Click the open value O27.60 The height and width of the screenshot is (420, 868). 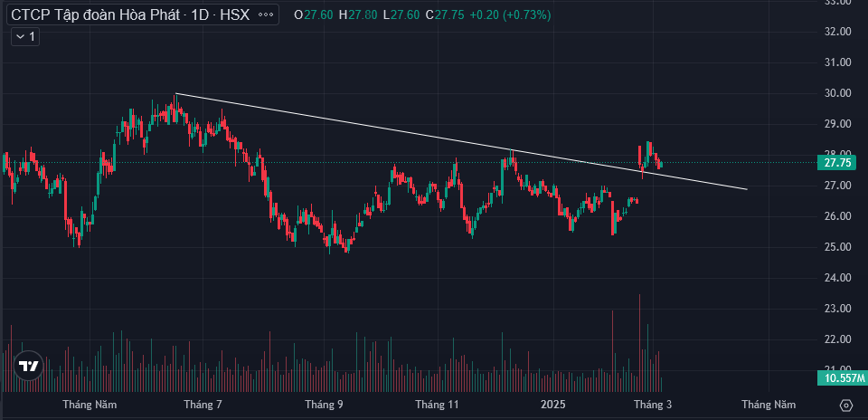coord(314,15)
